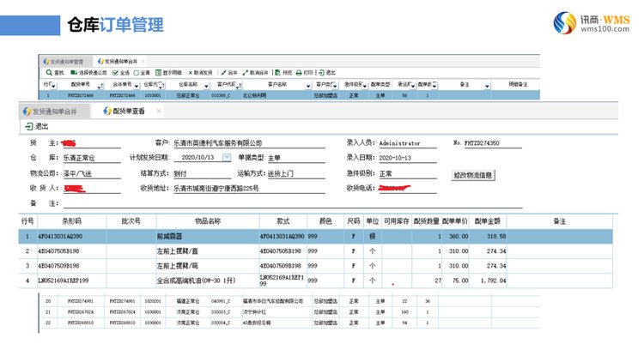Open the 仓库代码 column filter dropdown
The width and height of the screenshot is (644, 362).
tap(161, 86)
